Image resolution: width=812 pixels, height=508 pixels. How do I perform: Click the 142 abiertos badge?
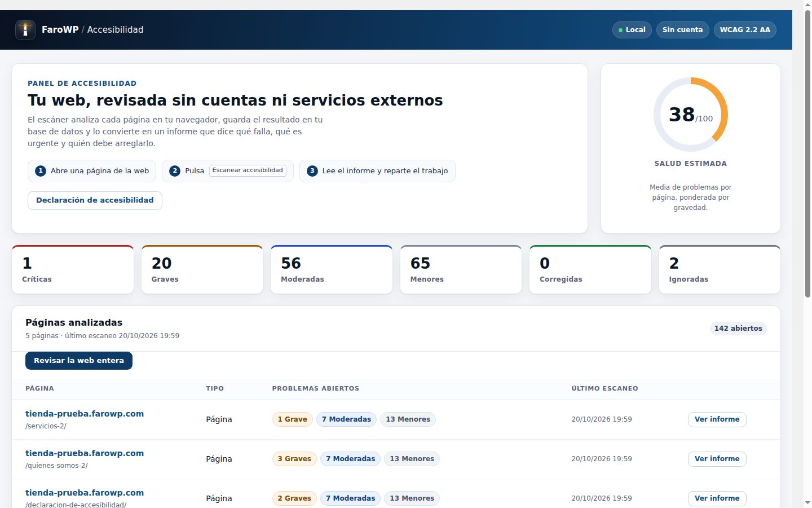click(738, 329)
